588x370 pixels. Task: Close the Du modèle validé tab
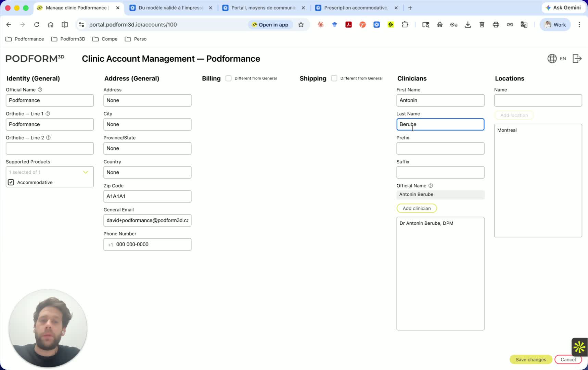coord(210,8)
